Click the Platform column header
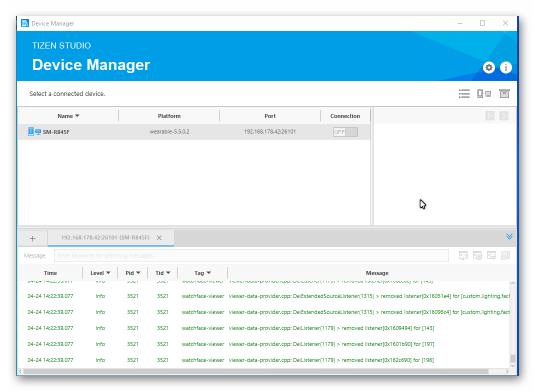Viewport: 535px width, 392px height. click(169, 116)
